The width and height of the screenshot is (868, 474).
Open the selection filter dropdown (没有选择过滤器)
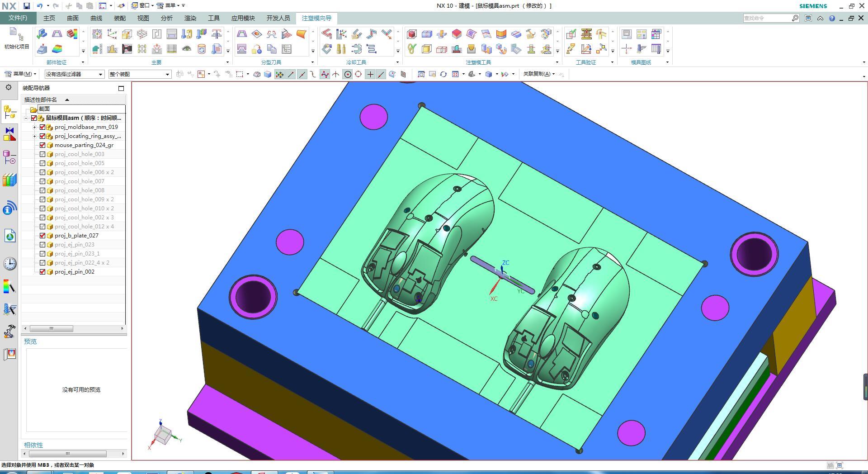[x=75, y=74]
